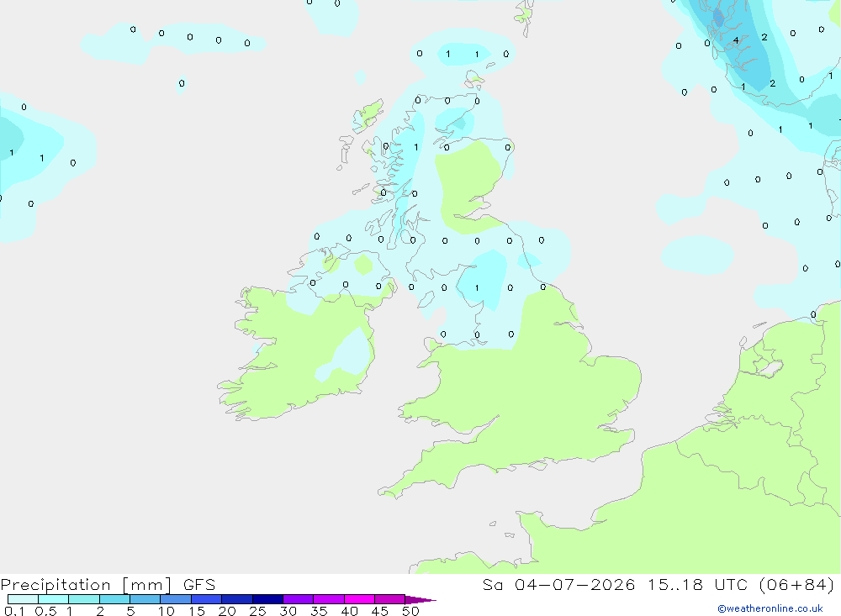Screen dimensions: 841x616
Task: Click the '15..18 UTC' time range text
Action: pyautogui.click(x=697, y=585)
